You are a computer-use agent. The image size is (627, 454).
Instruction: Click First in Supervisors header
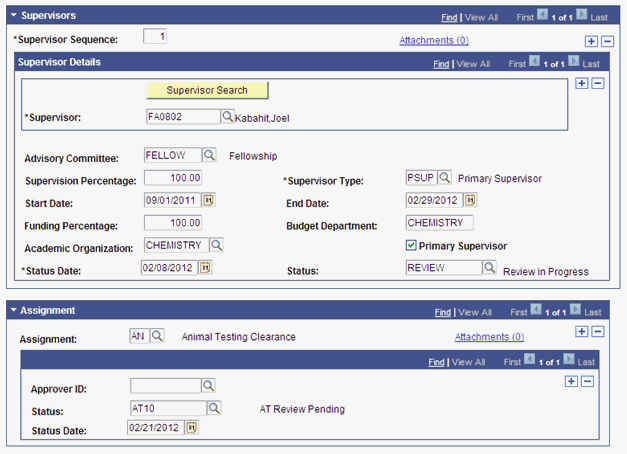(525, 18)
